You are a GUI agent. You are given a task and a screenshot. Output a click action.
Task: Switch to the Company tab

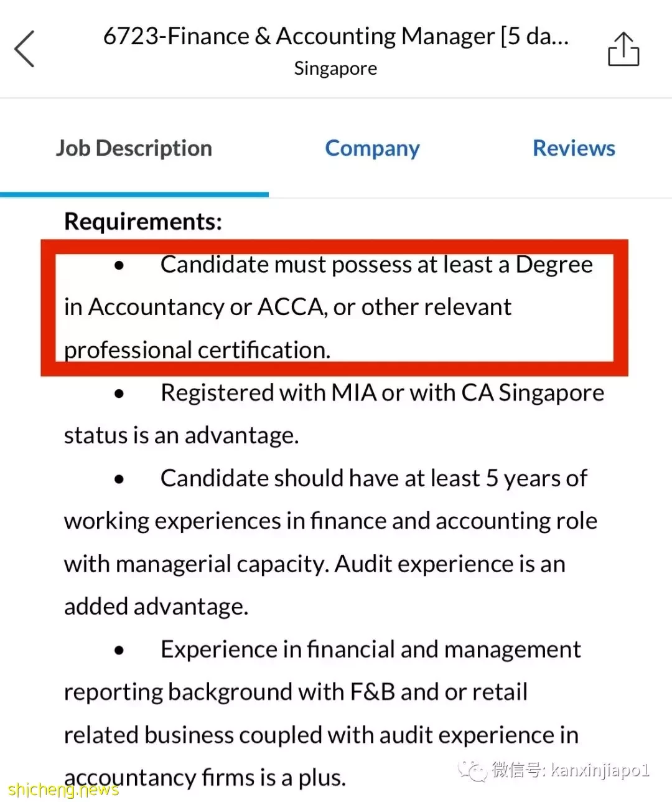pyautogui.click(x=372, y=148)
